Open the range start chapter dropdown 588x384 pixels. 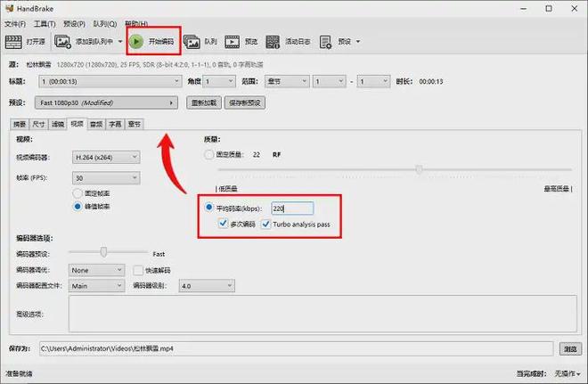(x=330, y=81)
